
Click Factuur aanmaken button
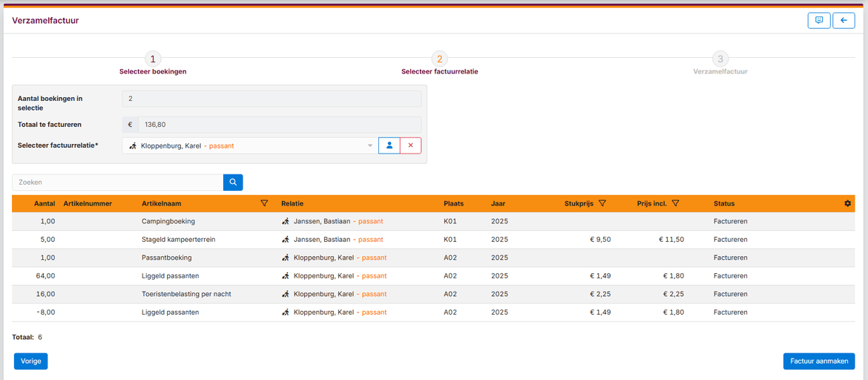819,361
